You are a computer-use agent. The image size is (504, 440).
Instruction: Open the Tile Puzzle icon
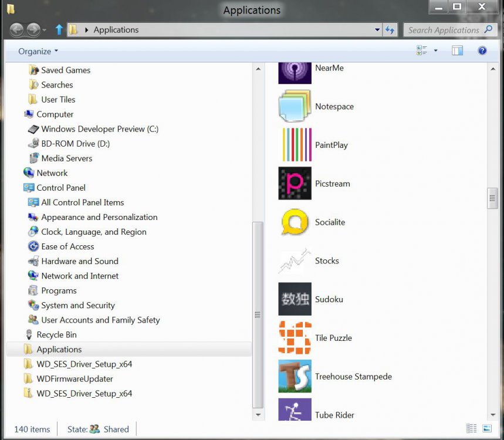coord(295,338)
